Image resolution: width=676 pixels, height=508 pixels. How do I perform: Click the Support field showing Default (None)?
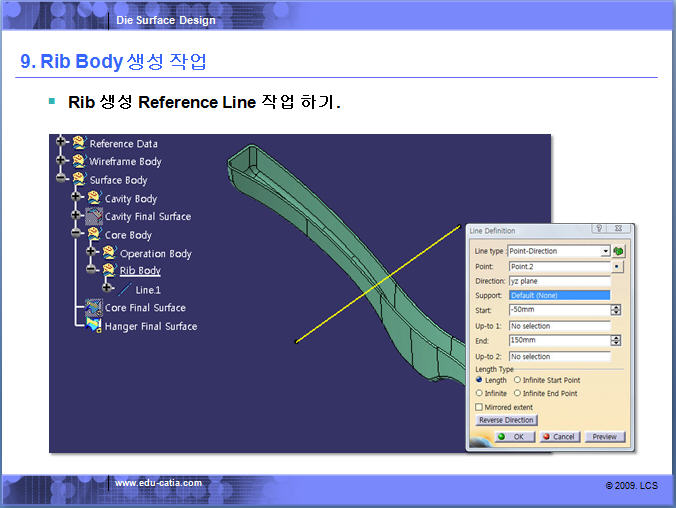tap(558, 296)
